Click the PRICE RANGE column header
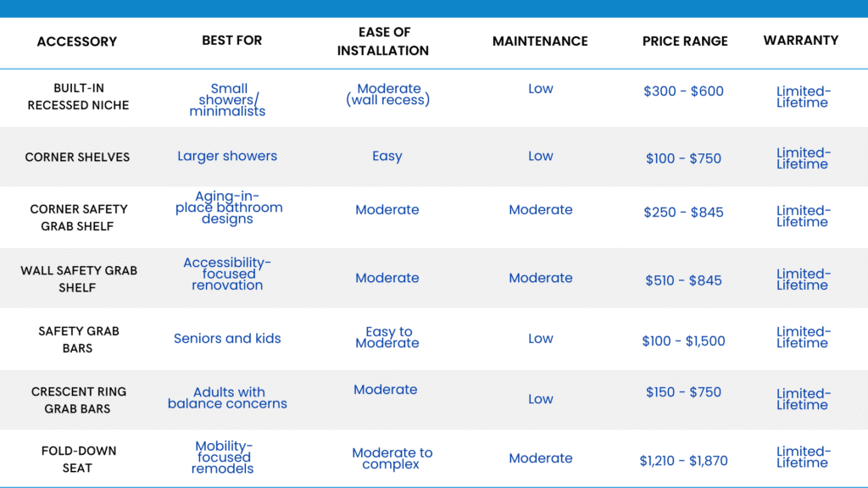This screenshot has height=488, width=868. (x=685, y=41)
